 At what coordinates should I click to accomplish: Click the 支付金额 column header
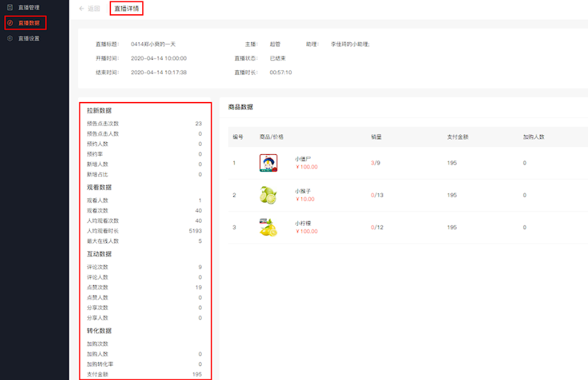pyautogui.click(x=458, y=137)
